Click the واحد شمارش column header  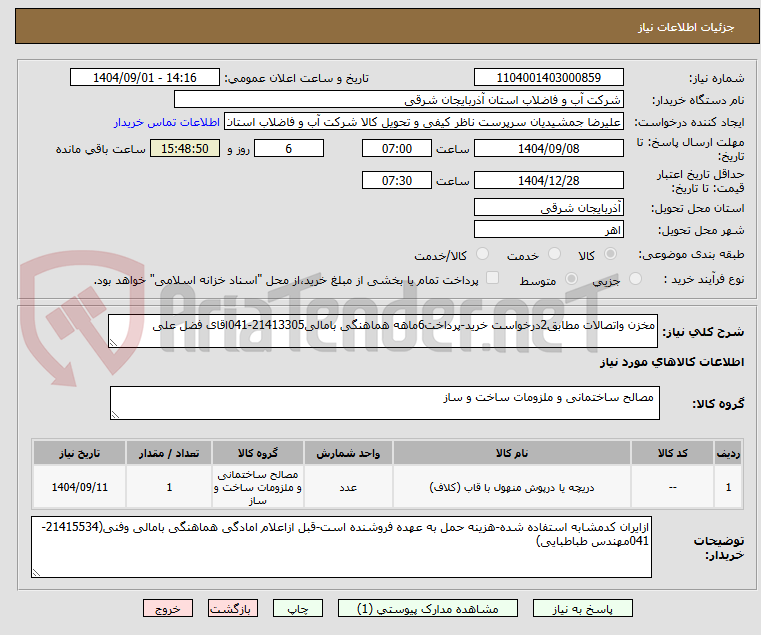tap(348, 453)
